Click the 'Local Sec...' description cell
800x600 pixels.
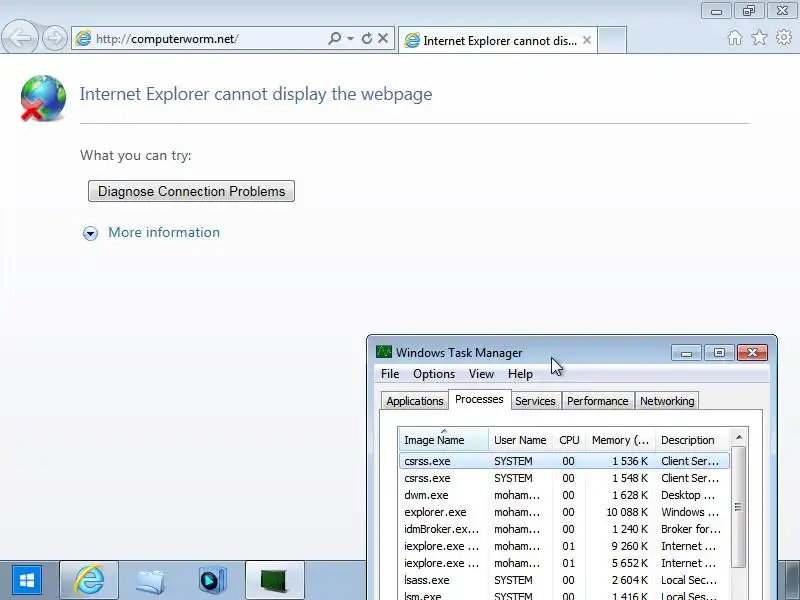[689, 580]
